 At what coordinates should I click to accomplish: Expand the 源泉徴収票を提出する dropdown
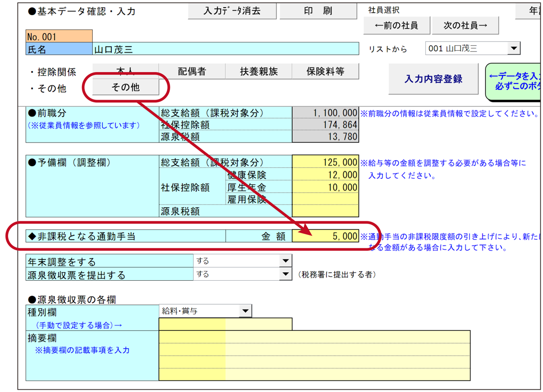285,274
